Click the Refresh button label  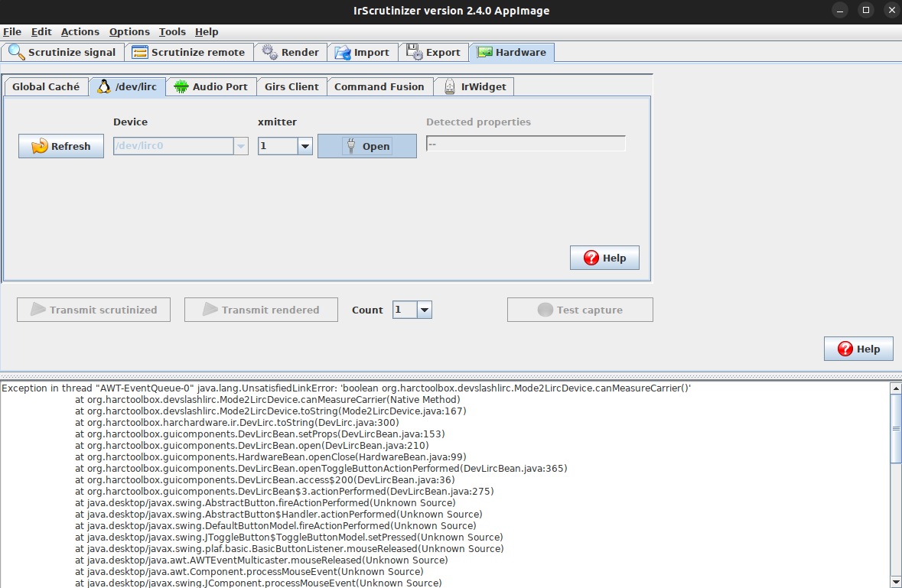click(x=70, y=146)
